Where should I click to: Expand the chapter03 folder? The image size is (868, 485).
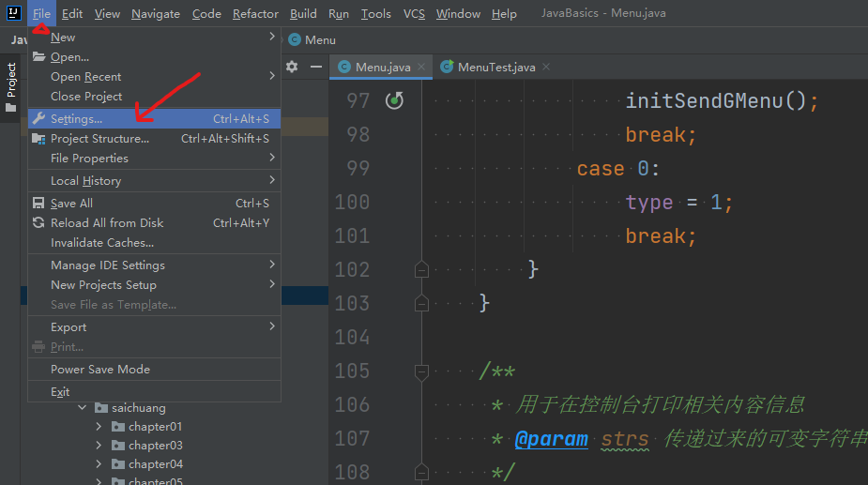(x=99, y=446)
